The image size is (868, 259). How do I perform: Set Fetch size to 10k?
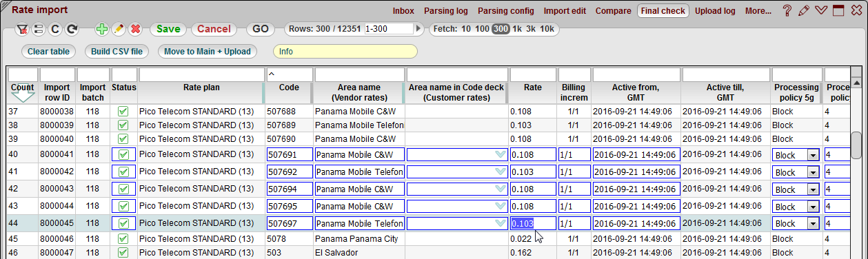pyautogui.click(x=547, y=29)
